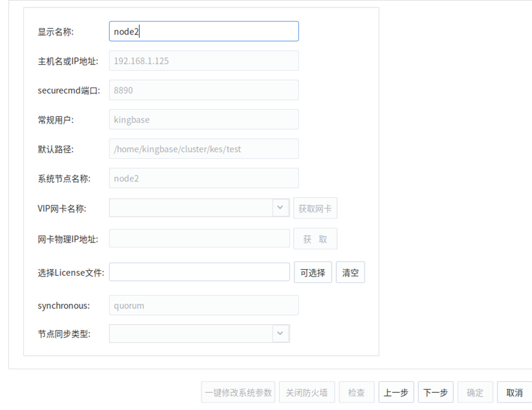Click the 显示名称 input field containing node2

point(204,31)
